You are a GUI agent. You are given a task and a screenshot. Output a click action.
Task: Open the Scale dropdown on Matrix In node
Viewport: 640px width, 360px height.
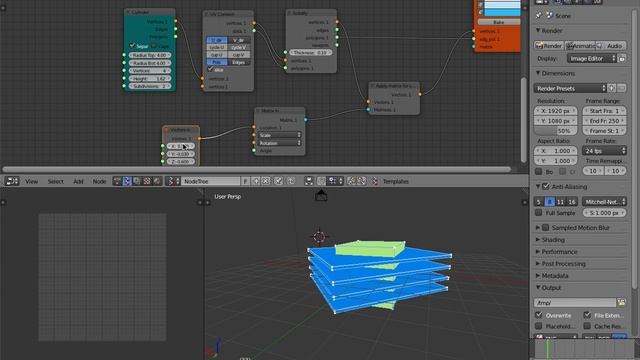[x=280, y=135]
